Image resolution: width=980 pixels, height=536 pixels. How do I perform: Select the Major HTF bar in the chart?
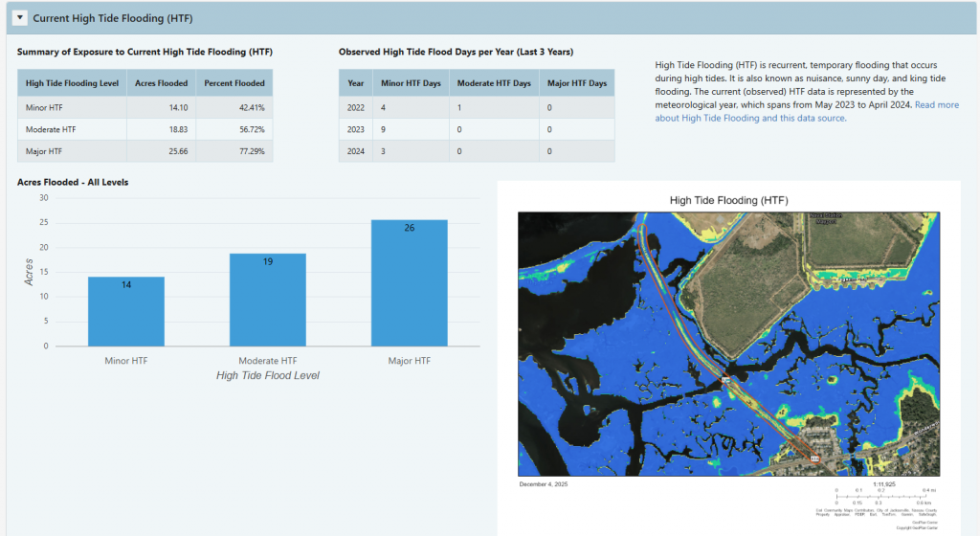coord(409,283)
